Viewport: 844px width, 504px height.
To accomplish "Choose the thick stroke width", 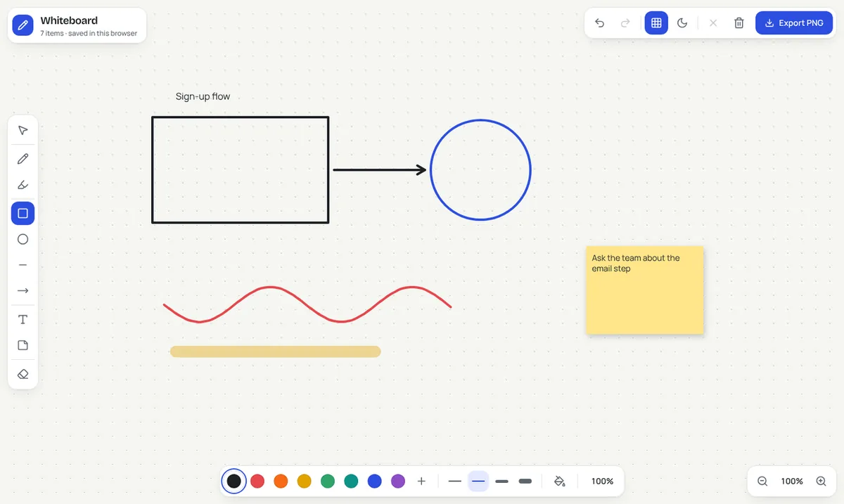I will (x=501, y=482).
